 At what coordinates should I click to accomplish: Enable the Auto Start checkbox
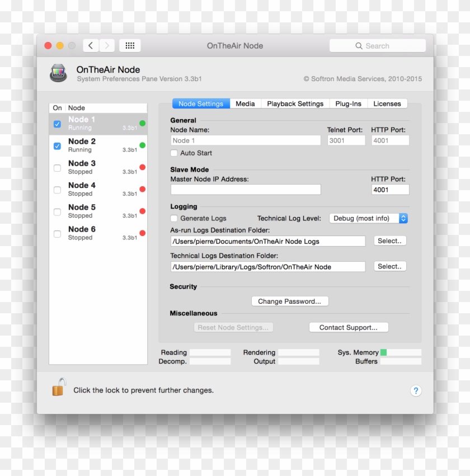tap(174, 153)
